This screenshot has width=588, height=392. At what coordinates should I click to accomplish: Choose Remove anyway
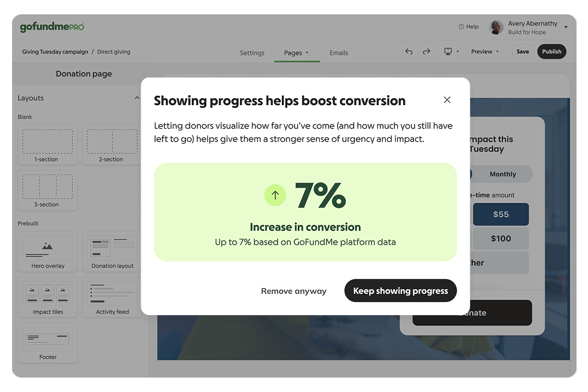click(293, 291)
